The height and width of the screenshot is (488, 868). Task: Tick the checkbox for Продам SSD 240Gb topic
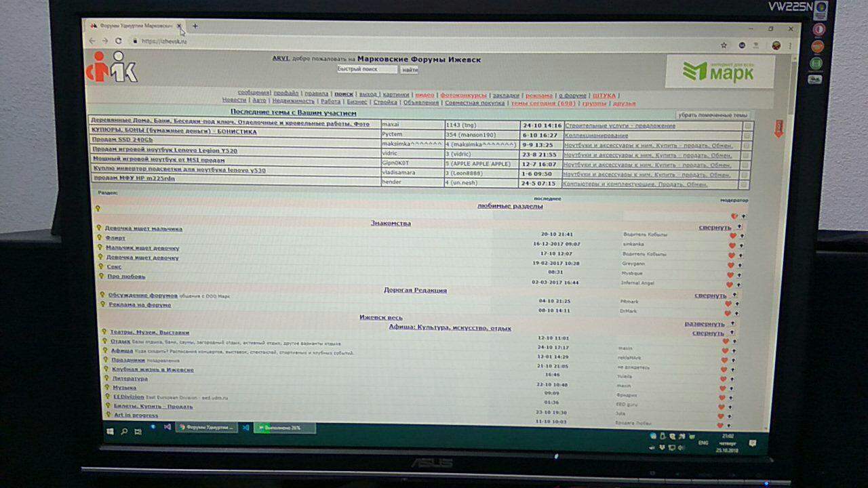click(746, 145)
